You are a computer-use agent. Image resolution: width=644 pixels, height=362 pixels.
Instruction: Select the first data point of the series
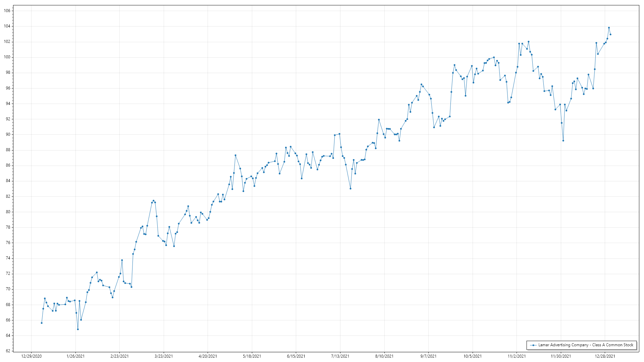(42, 323)
